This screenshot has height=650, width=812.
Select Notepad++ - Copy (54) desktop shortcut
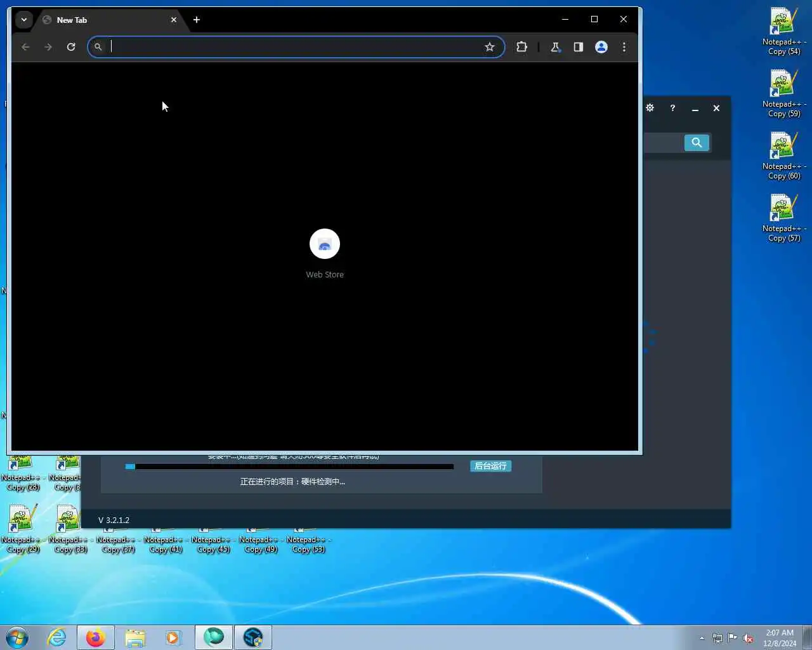coord(784,32)
